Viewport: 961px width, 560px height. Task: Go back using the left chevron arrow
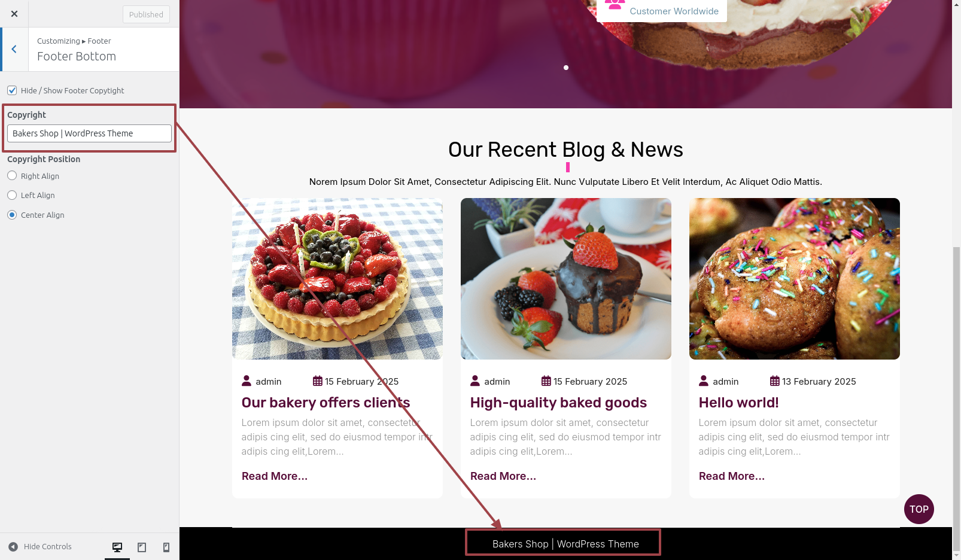point(14,50)
